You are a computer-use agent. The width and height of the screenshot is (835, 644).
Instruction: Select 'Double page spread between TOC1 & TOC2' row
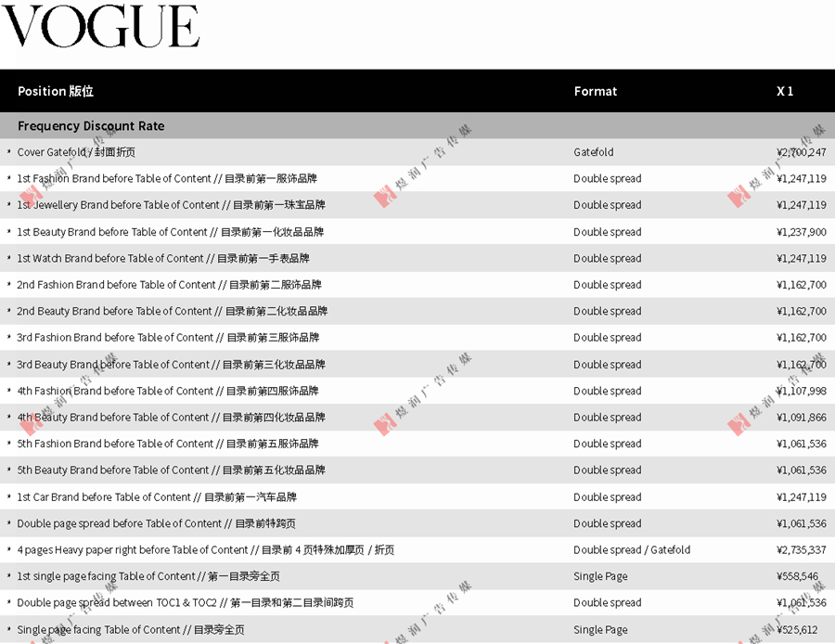(x=417, y=603)
